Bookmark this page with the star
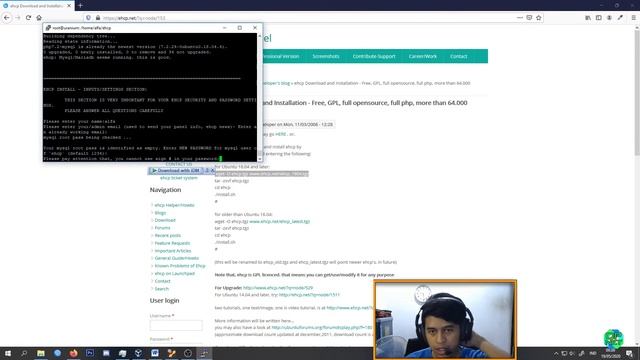Image resolution: width=640 pixels, height=360 pixels. pos(539,18)
